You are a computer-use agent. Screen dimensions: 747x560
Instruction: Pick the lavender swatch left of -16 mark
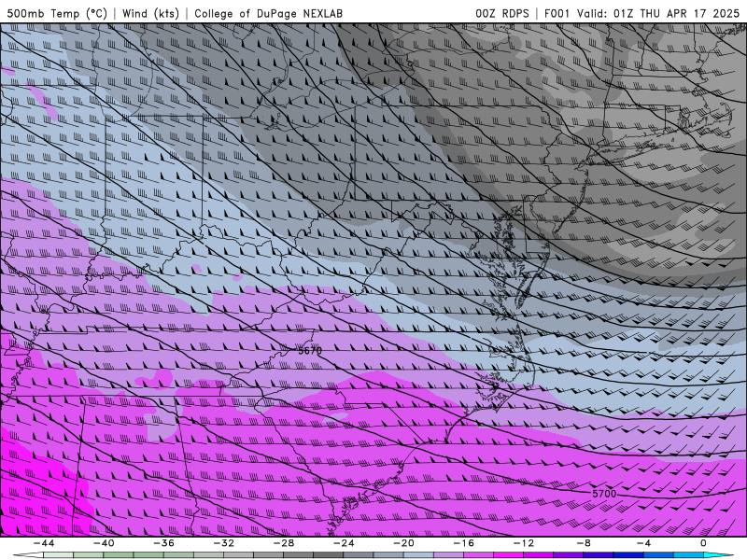[x=448, y=555]
